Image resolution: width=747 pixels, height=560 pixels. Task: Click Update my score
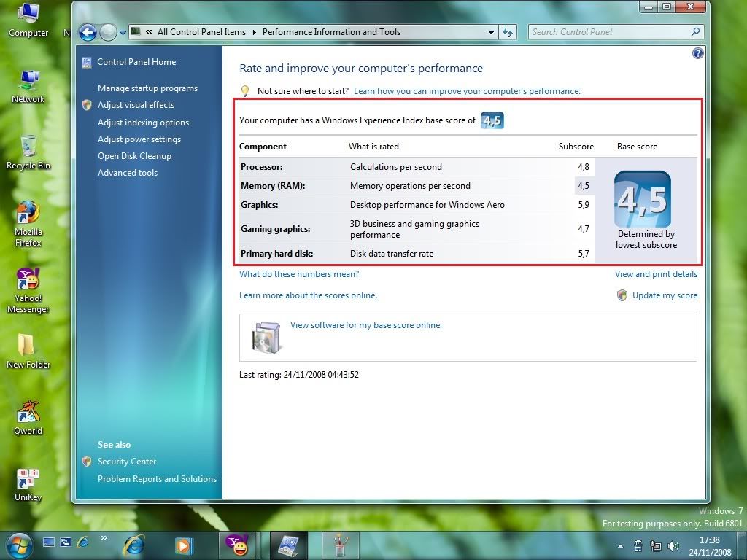(665, 295)
